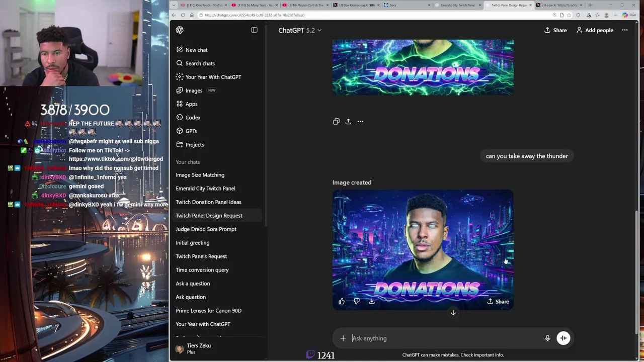The width and height of the screenshot is (644, 362).
Task: Collapse the sidebar with the panel icon
Action: pos(254,30)
